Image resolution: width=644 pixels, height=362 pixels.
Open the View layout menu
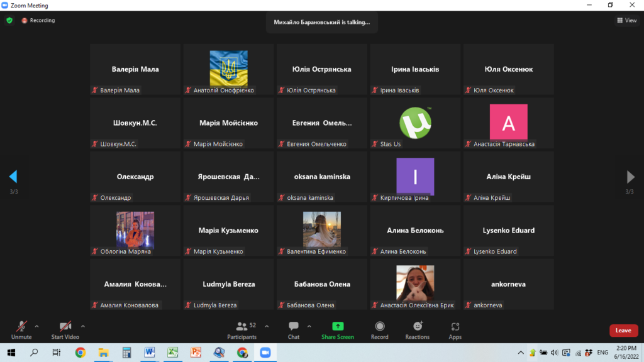point(627,20)
